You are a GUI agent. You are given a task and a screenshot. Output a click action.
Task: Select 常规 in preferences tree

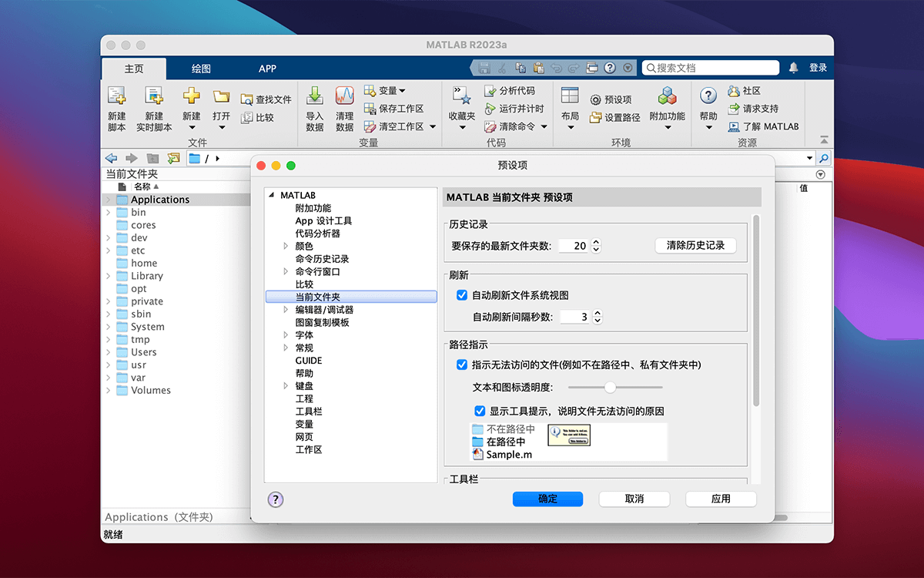click(304, 348)
